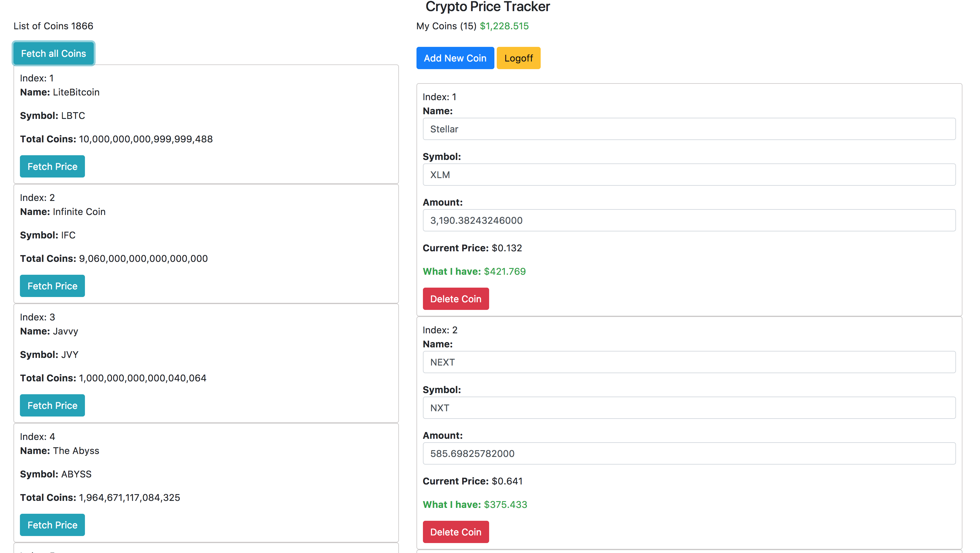Viewport: 980px width, 553px height.
Task: Delete the Stellar coin
Action: point(456,298)
